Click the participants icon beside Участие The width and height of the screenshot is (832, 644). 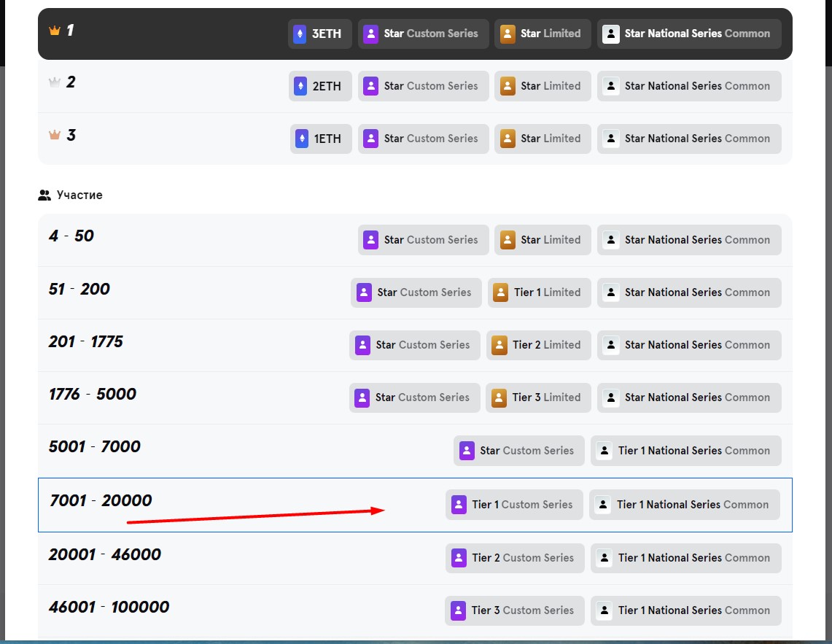[x=44, y=195]
